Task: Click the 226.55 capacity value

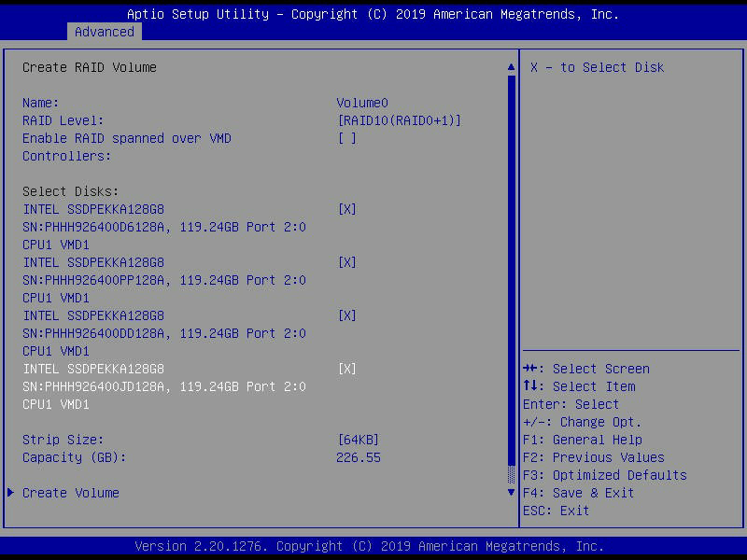Action: 359,457
